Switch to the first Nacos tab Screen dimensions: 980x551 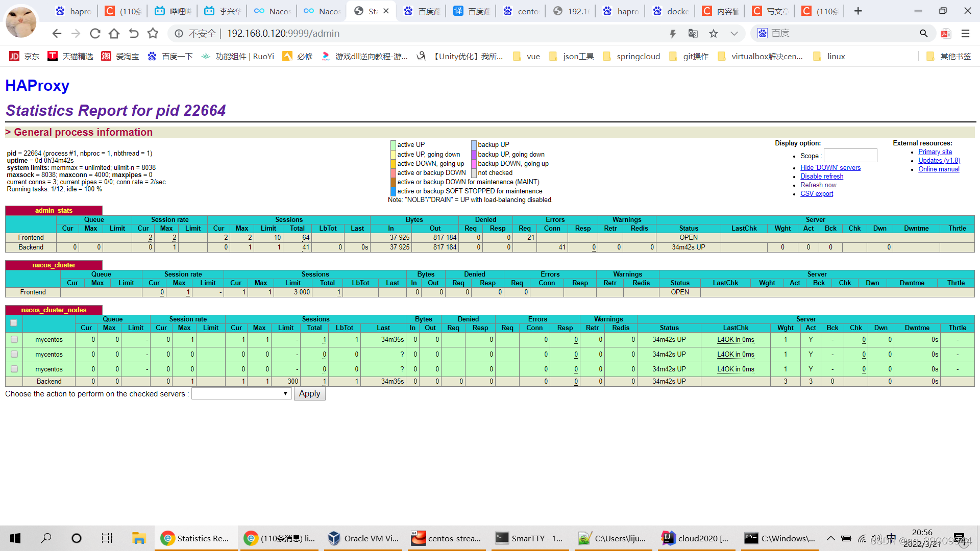coord(273,11)
